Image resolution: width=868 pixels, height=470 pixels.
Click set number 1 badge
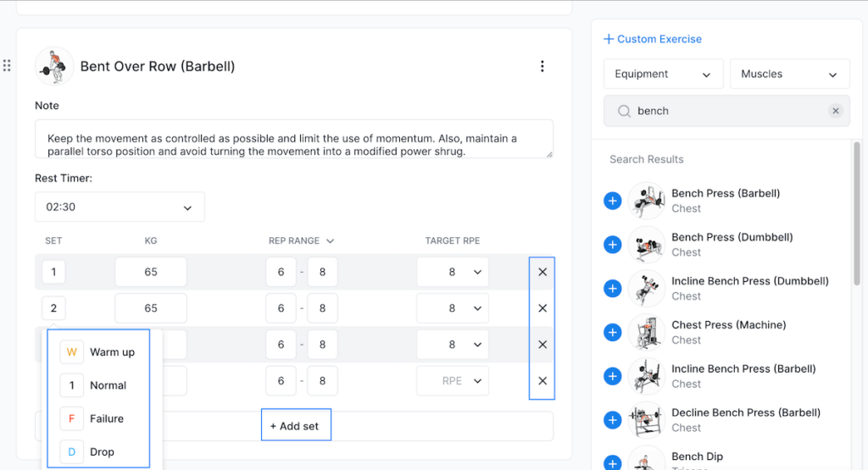[x=53, y=272]
